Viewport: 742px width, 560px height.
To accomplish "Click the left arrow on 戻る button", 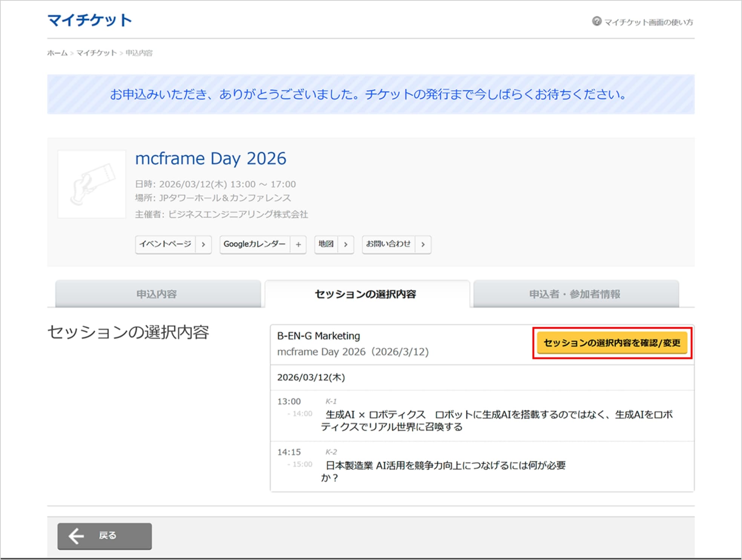I will 76,536.
